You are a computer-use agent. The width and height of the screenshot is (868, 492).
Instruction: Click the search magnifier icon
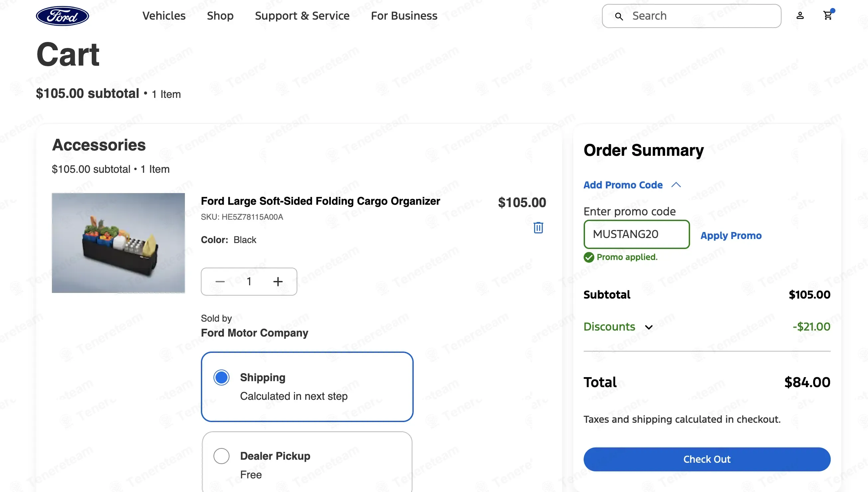tap(619, 16)
